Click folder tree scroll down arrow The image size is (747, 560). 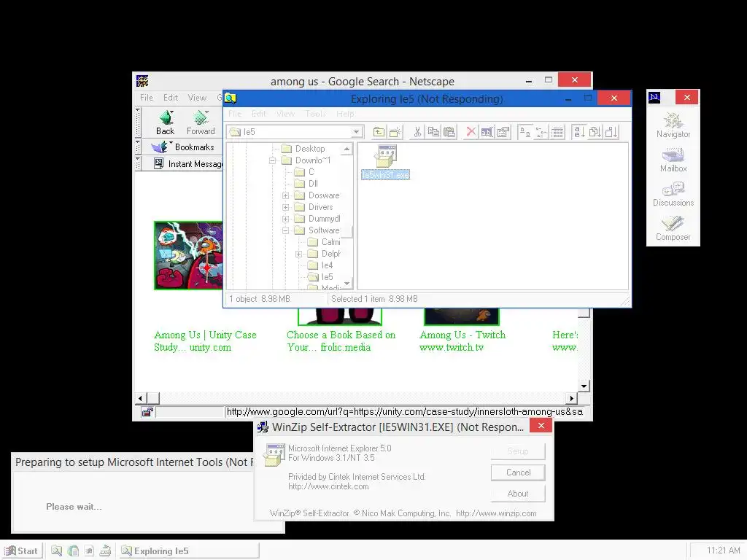point(347,284)
